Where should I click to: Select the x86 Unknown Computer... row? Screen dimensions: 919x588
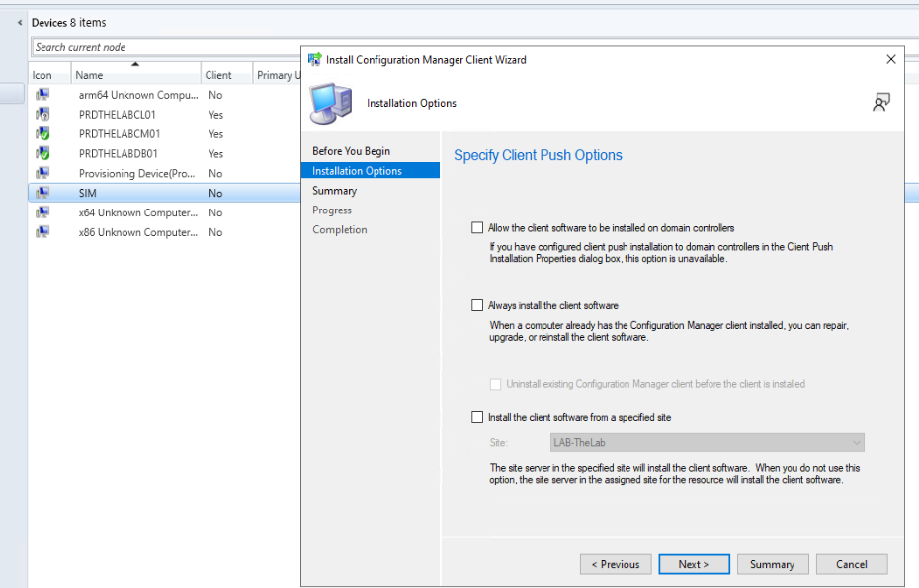coord(165,232)
